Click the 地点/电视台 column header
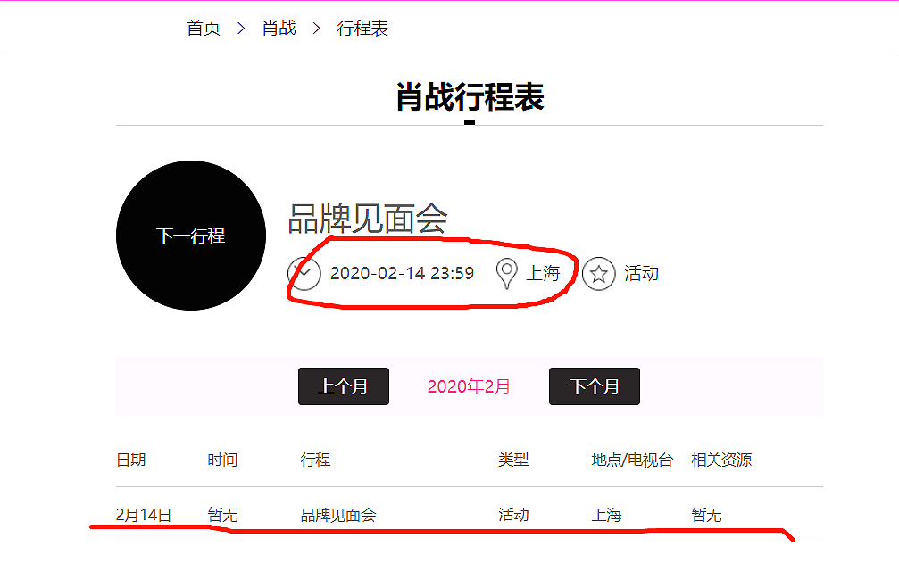The height and width of the screenshot is (588, 899). point(632,460)
